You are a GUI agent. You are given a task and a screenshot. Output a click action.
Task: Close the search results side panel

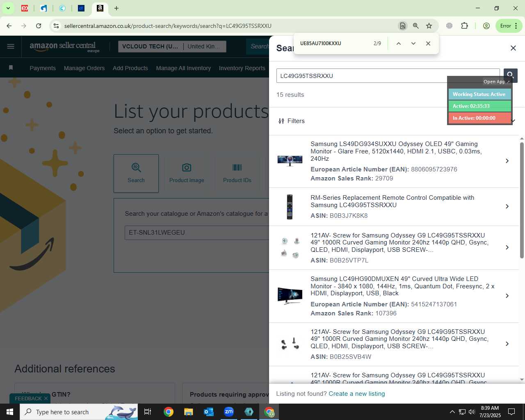click(x=513, y=48)
